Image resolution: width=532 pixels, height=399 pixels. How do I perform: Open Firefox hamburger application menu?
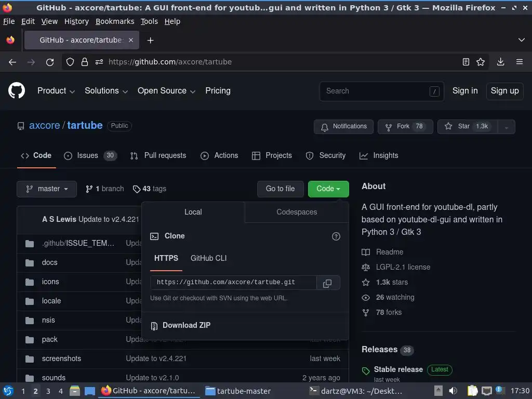tap(520, 62)
